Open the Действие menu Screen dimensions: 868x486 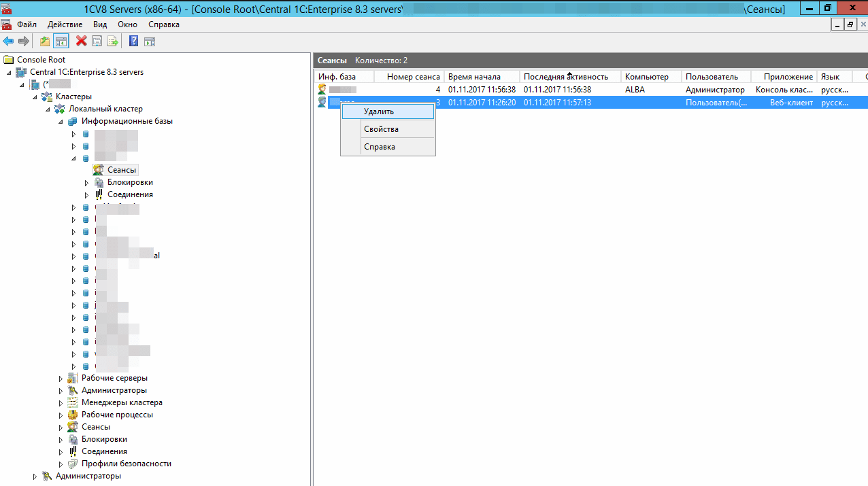point(65,24)
